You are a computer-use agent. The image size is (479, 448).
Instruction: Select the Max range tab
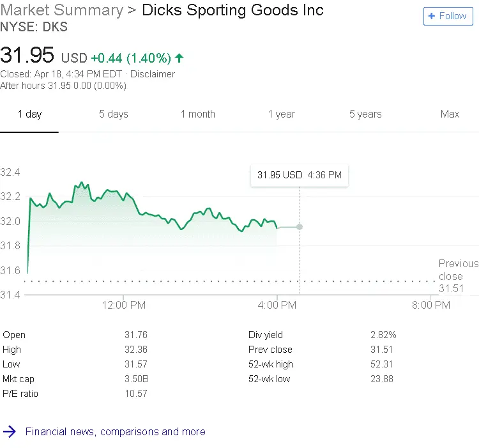(450, 114)
